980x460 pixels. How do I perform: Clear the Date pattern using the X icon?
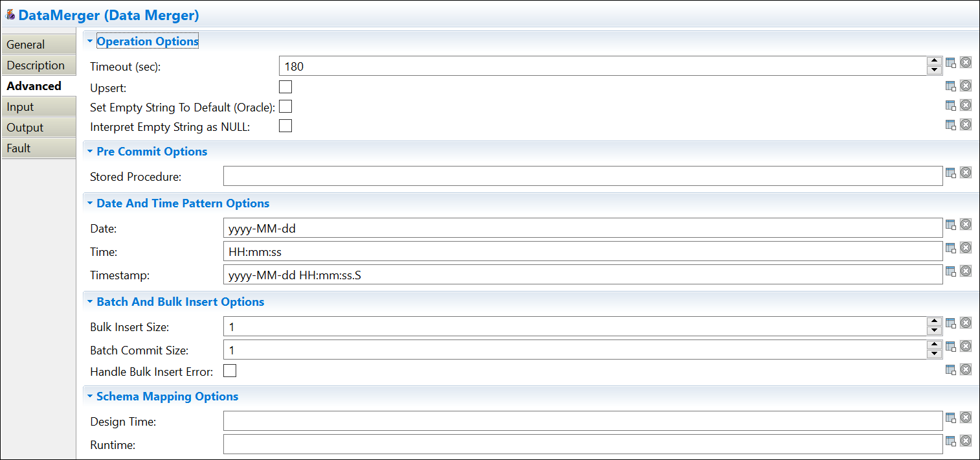coord(965,224)
